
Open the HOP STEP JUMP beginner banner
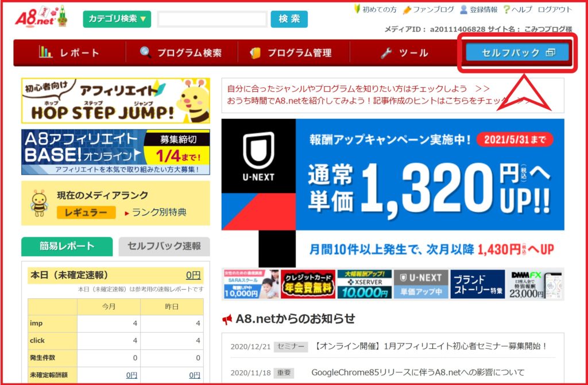point(115,101)
